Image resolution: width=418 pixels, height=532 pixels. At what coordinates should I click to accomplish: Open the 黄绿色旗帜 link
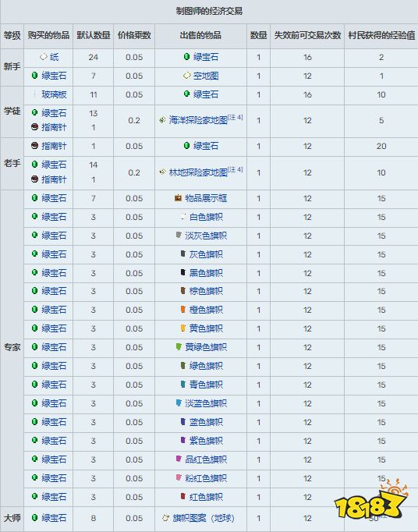click(206, 347)
